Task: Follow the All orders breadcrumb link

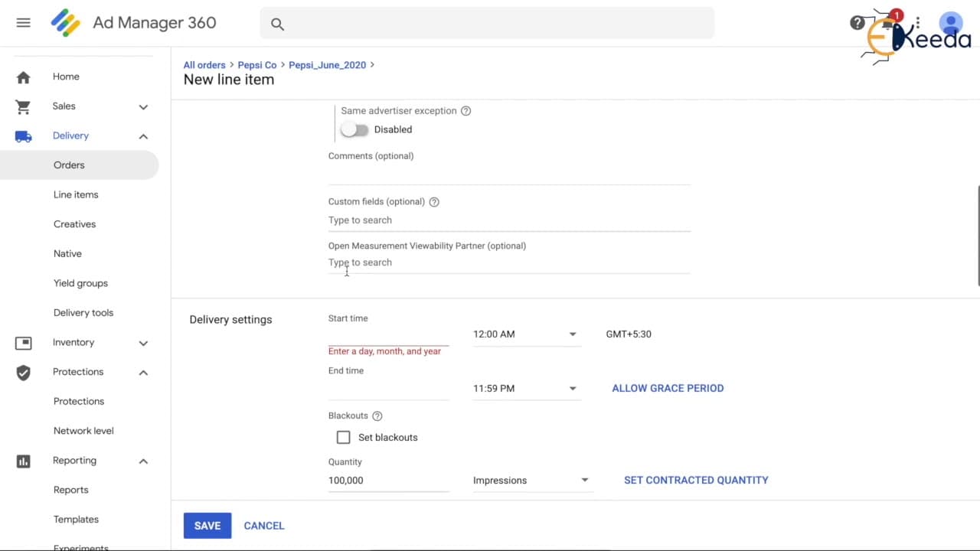Action: (x=204, y=65)
